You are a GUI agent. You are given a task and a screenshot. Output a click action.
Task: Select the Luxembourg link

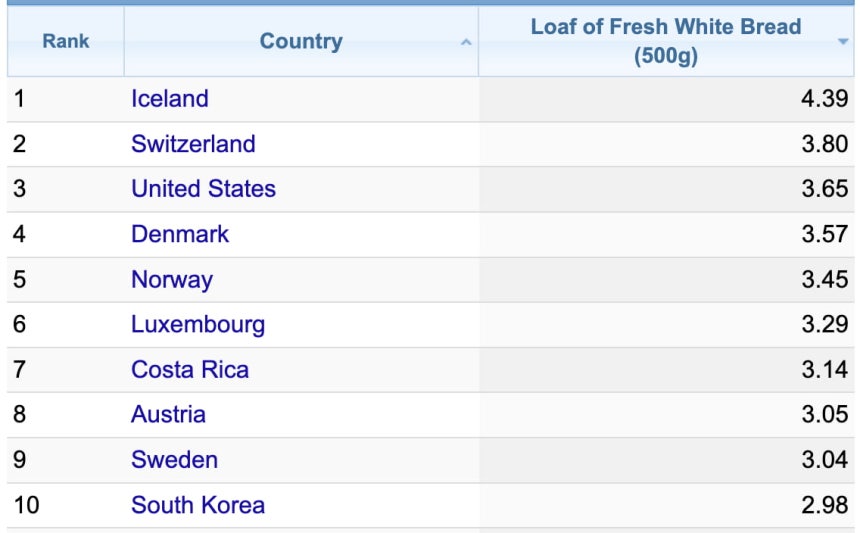coord(198,325)
